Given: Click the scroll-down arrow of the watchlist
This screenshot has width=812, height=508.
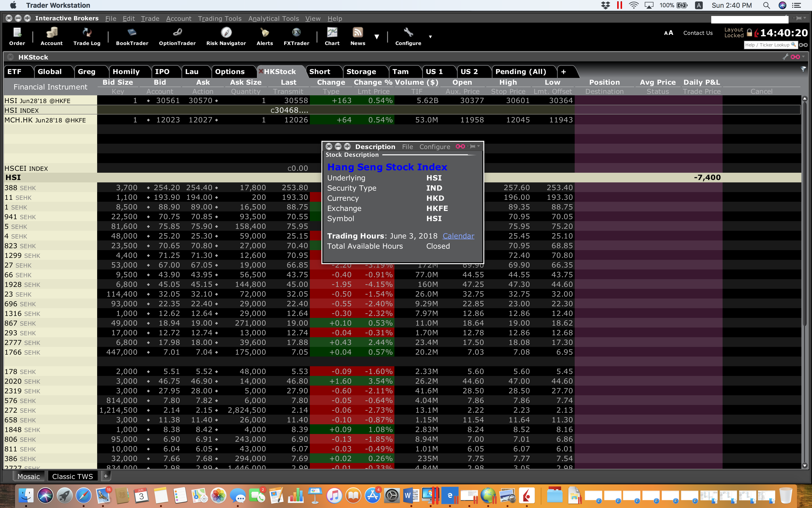Looking at the screenshot, I should (804, 466).
